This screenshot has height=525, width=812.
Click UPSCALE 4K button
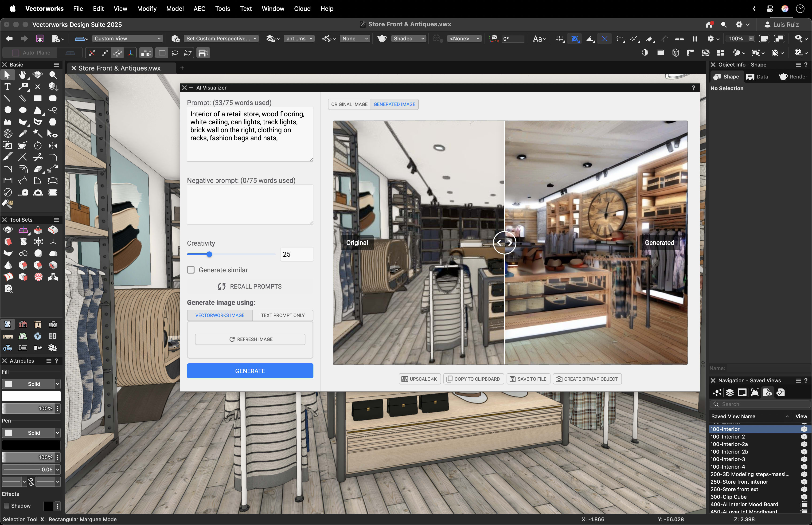(x=419, y=379)
